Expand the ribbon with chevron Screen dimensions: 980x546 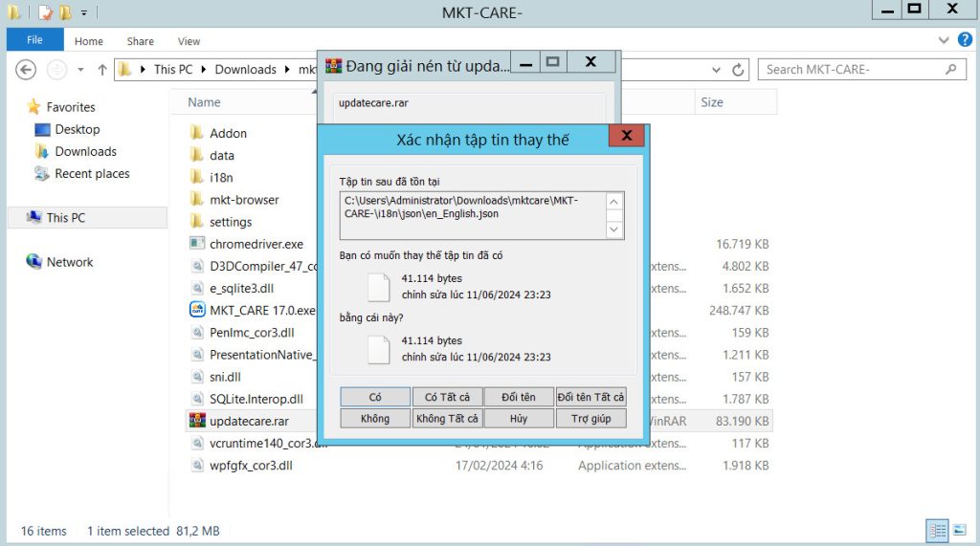point(944,40)
